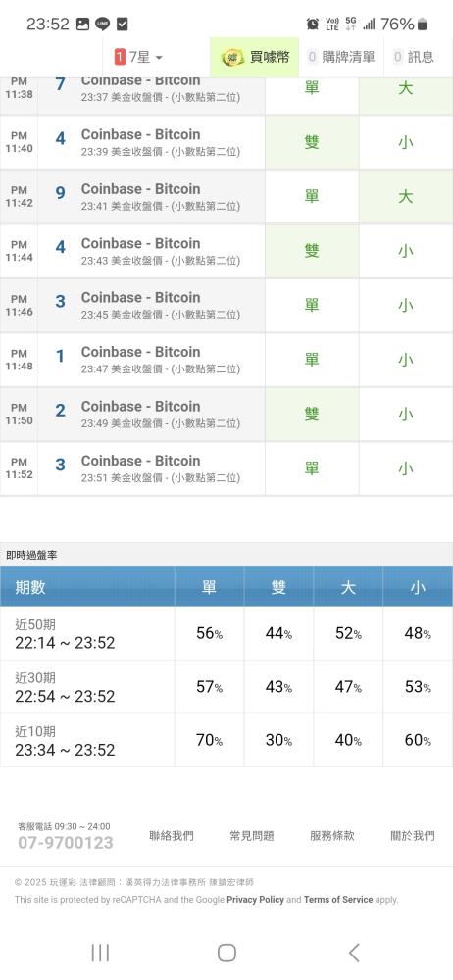Screen dimensions: 453x980
Task: Open the 訊息 tab
Action: coord(413,57)
